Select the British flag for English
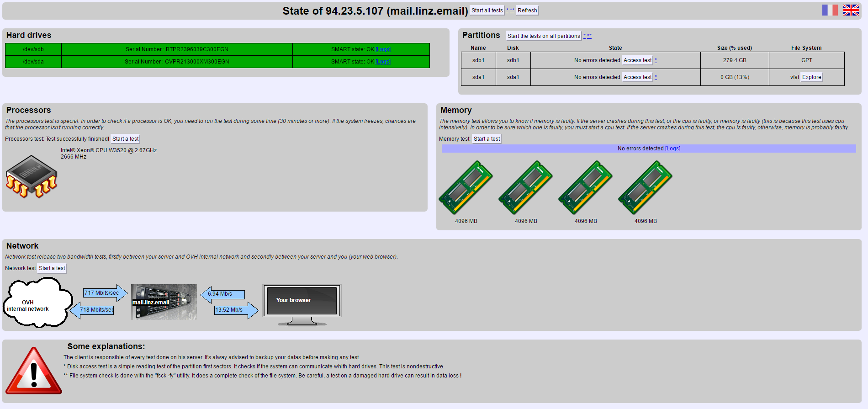The image size is (868, 409). 851,10
